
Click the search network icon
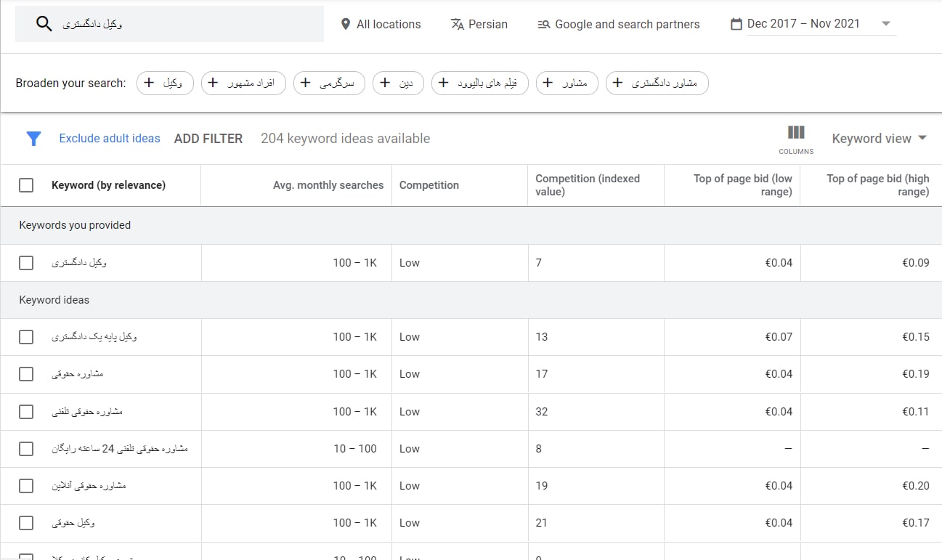[543, 24]
